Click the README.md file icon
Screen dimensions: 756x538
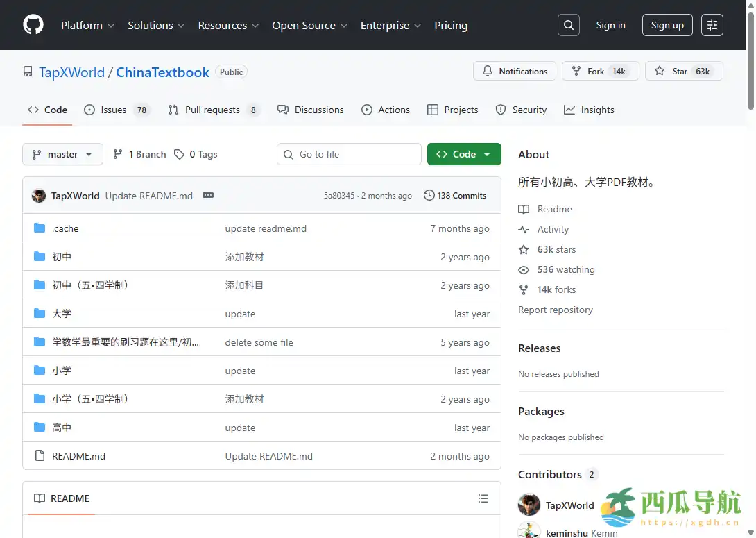40,456
